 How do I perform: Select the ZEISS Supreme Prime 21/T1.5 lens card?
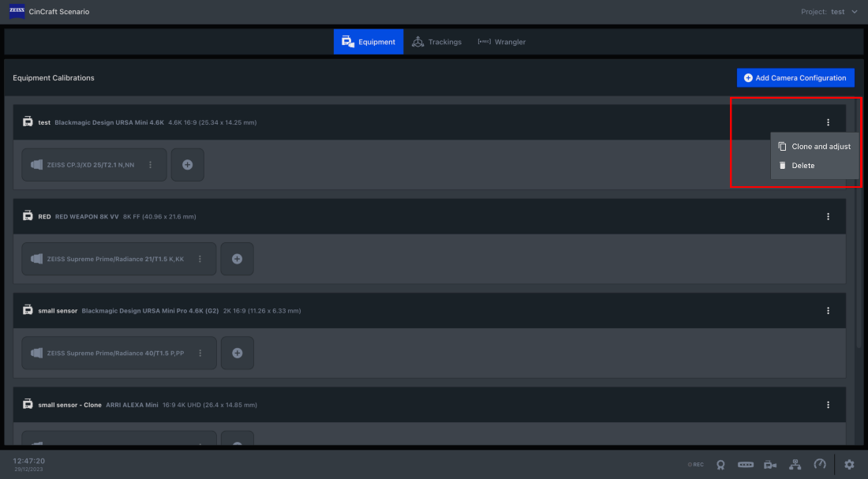pyautogui.click(x=119, y=259)
